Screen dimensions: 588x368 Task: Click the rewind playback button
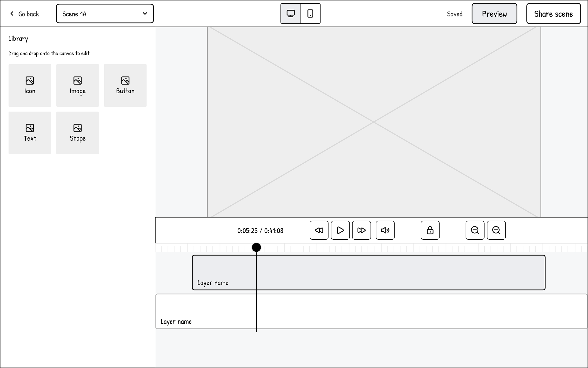coord(319,230)
